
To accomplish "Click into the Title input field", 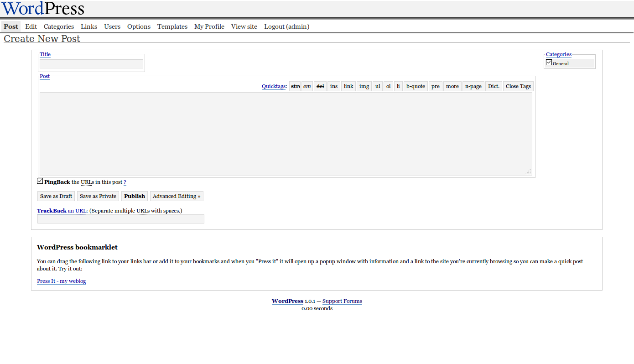I will (91, 64).
